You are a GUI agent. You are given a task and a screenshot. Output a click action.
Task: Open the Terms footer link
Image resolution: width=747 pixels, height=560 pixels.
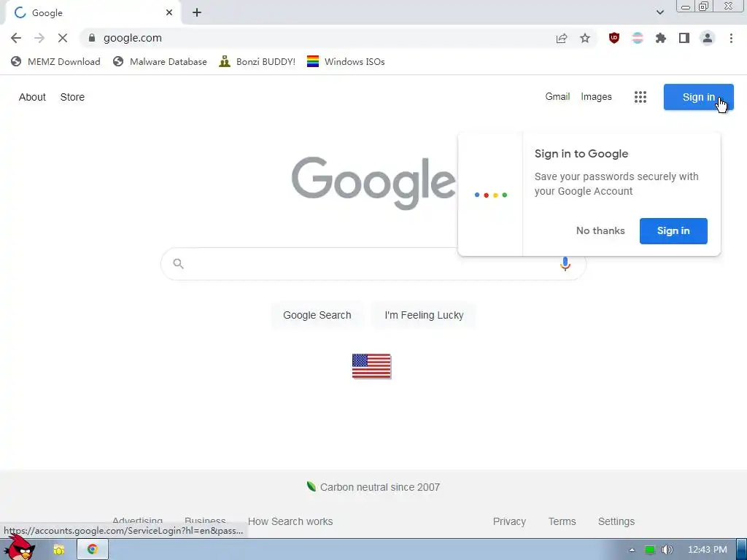click(x=562, y=521)
